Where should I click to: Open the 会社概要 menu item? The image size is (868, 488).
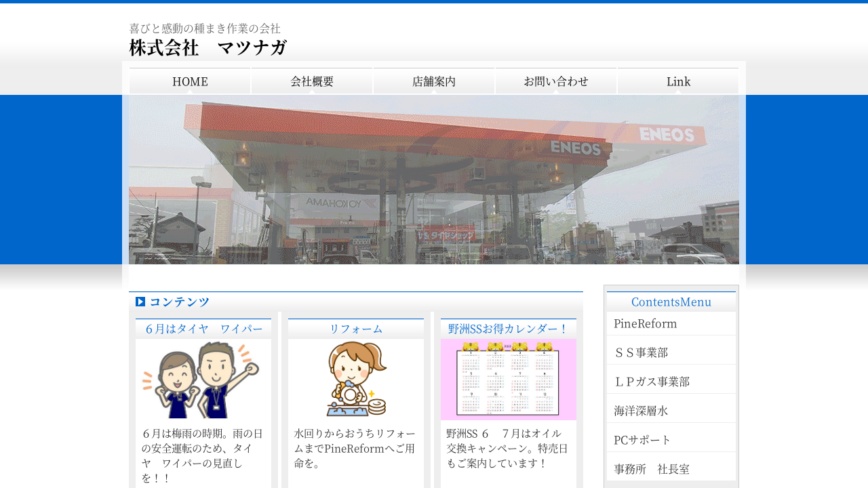click(312, 81)
